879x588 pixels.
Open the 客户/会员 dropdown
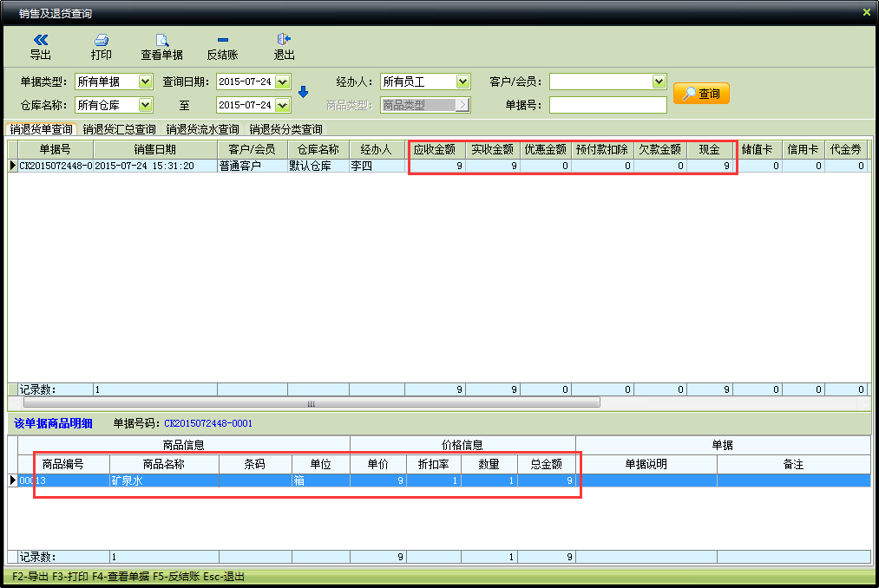pos(659,82)
